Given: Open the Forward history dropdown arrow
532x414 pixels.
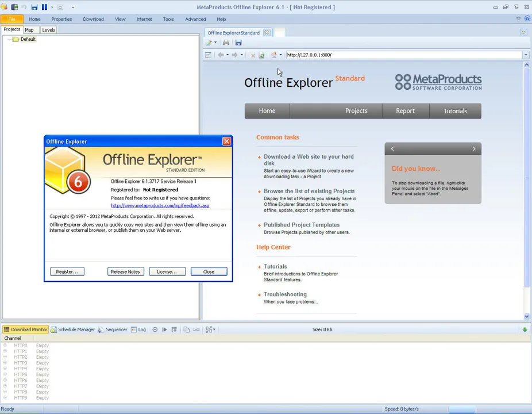Looking at the screenshot, I should point(241,55).
